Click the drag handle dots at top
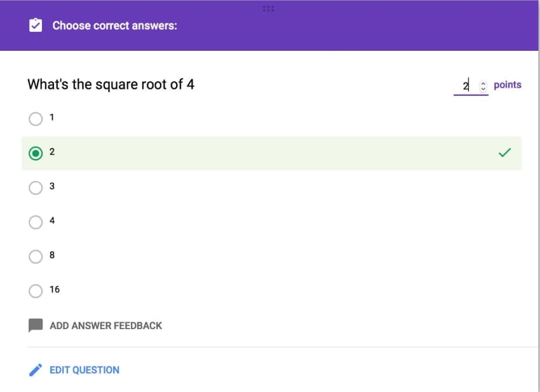Image resolution: width=540 pixels, height=392 pixels. coord(267,9)
